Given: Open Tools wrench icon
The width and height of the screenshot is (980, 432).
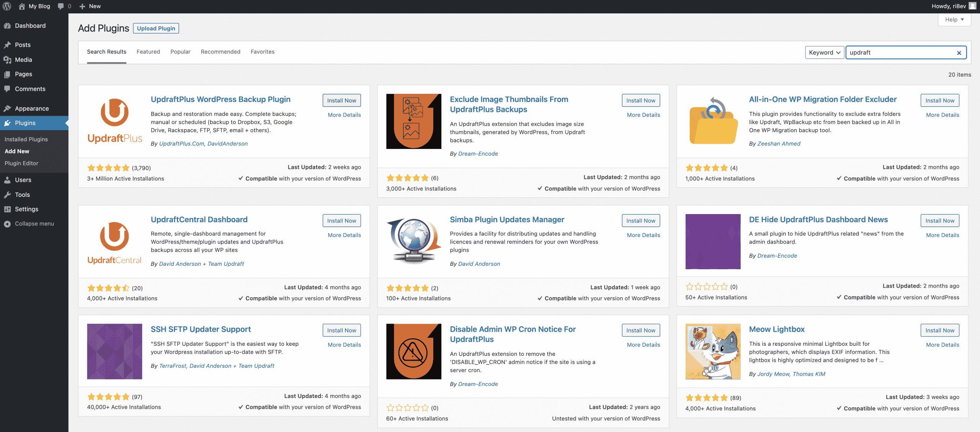Looking at the screenshot, I should [x=7, y=195].
